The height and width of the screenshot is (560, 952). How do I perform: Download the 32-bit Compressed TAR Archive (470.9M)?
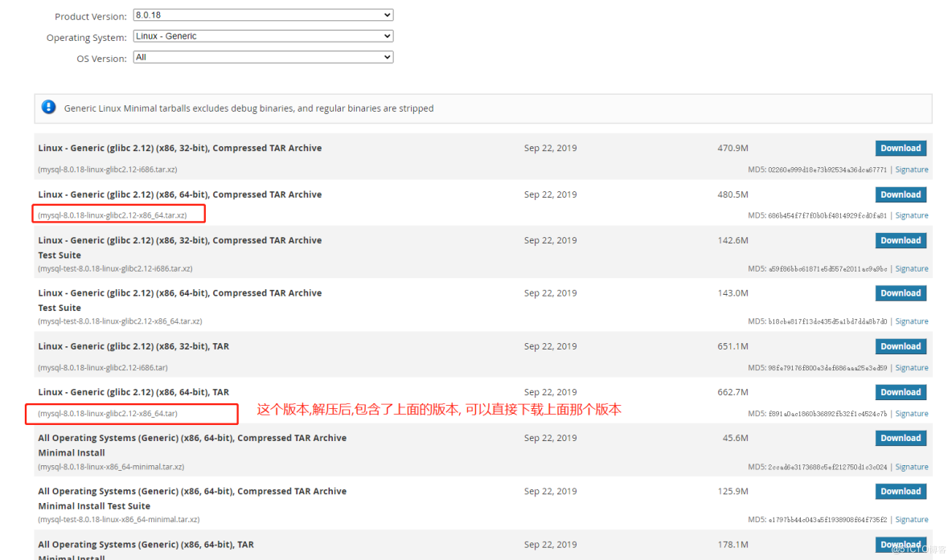coord(901,148)
